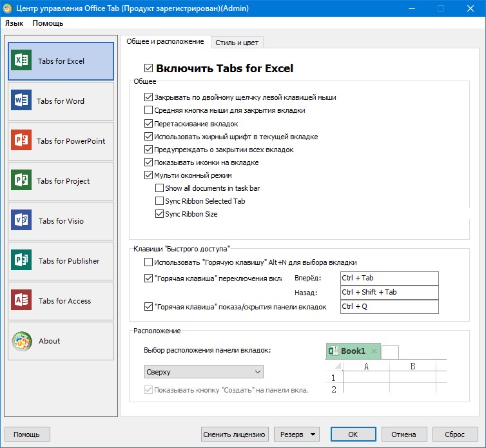The height and width of the screenshot is (448, 486).
Task: Click the Tabs for Publisher icon
Action: click(x=21, y=260)
